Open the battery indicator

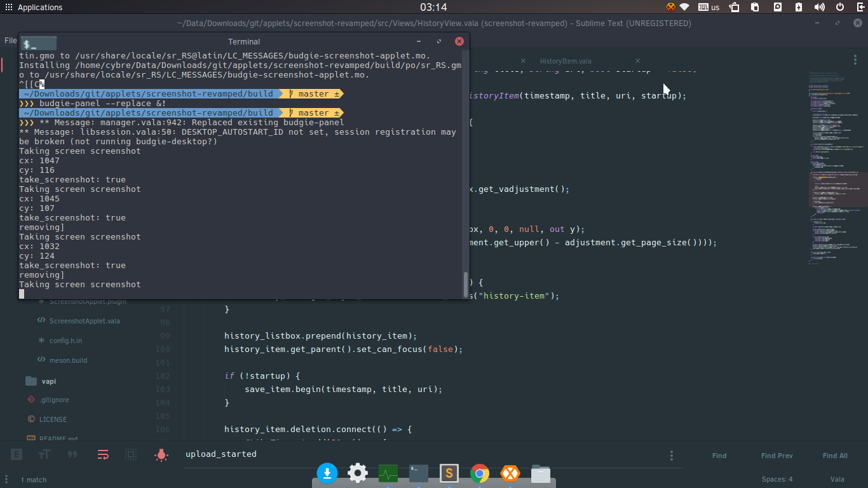pyautogui.click(x=799, y=8)
